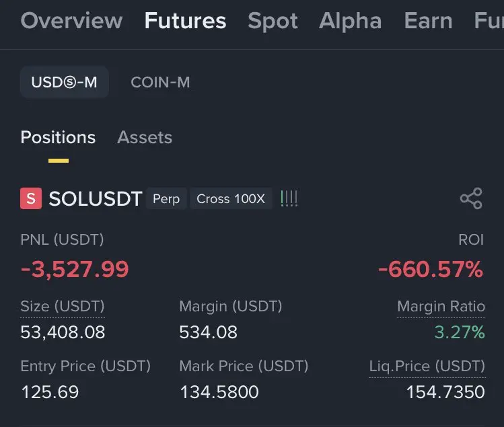This screenshot has height=427, width=504.
Task: Tap the -3,527.99 PNL value
Action: [x=75, y=270]
